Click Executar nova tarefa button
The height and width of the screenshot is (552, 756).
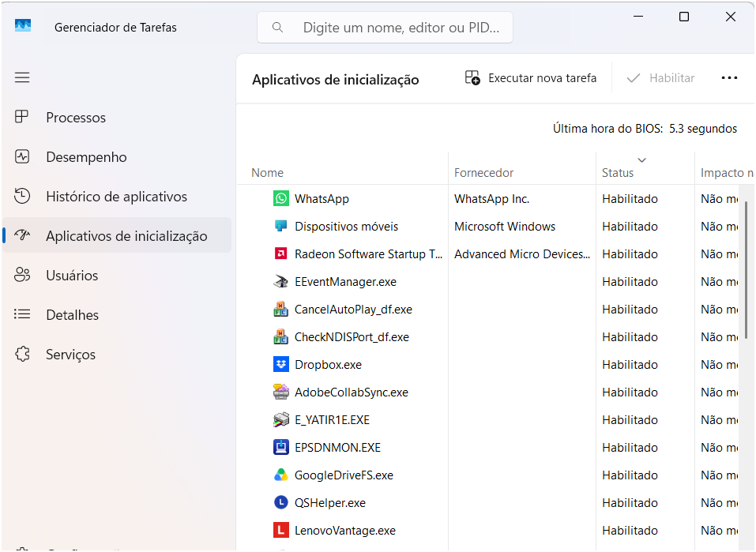coord(531,77)
